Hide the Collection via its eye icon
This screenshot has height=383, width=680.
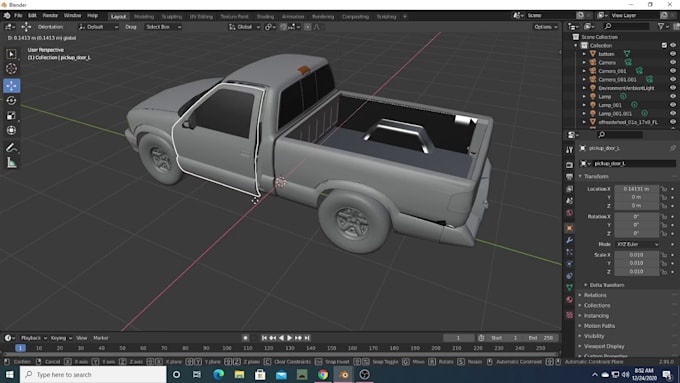point(673,45)
